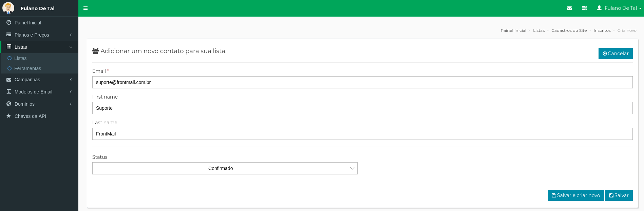Screen dimensions: 644x211
Task: Expand the Campanhas chevron
Action: coord(71,80)
